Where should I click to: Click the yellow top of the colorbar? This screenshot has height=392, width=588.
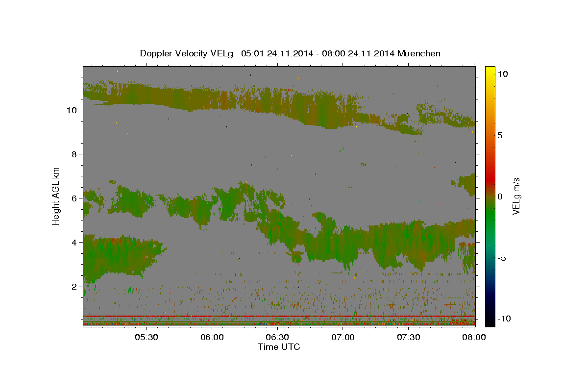click(x=490, y=71)
